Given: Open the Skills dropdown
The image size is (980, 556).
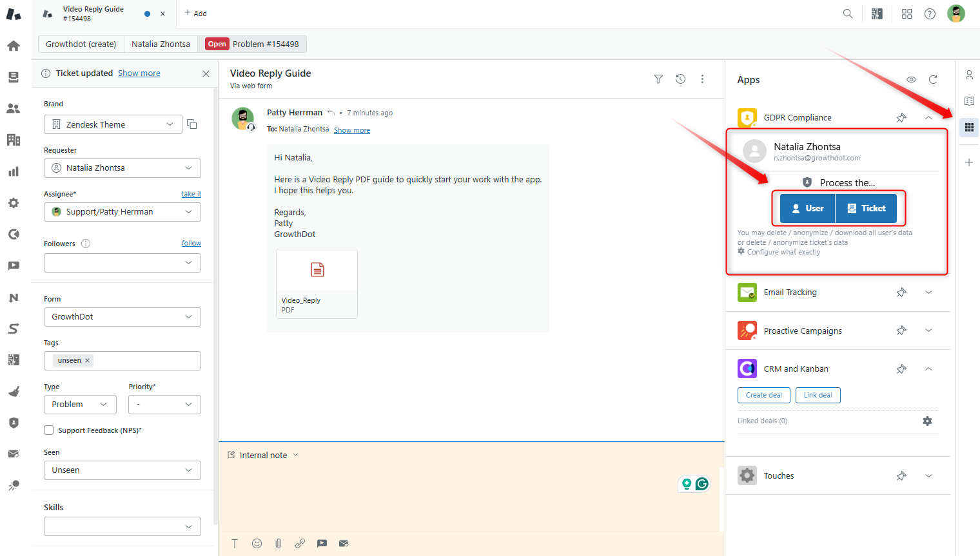Looking at the screenshot, I should 122,526.
